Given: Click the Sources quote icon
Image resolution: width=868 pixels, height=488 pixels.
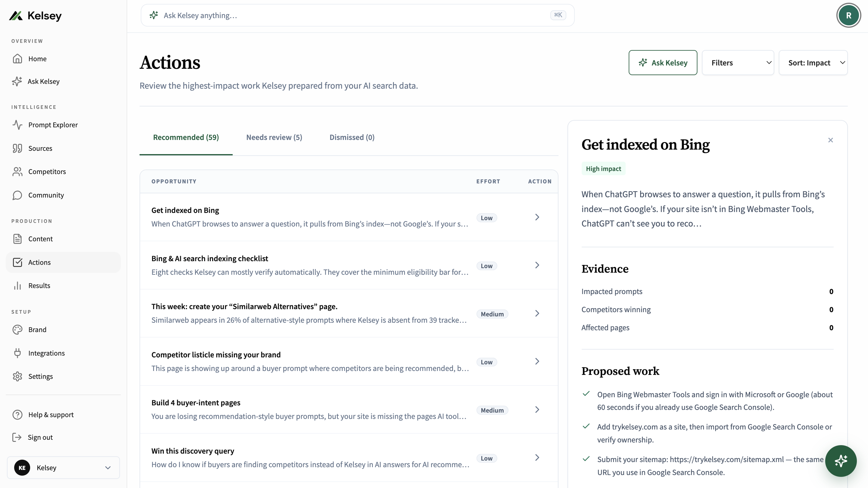Looking at the screenshot, I should tap(17, 148).
